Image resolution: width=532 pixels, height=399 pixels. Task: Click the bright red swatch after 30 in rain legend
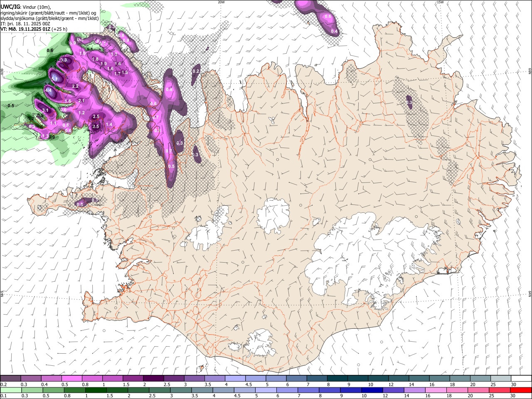click(520, 390)
